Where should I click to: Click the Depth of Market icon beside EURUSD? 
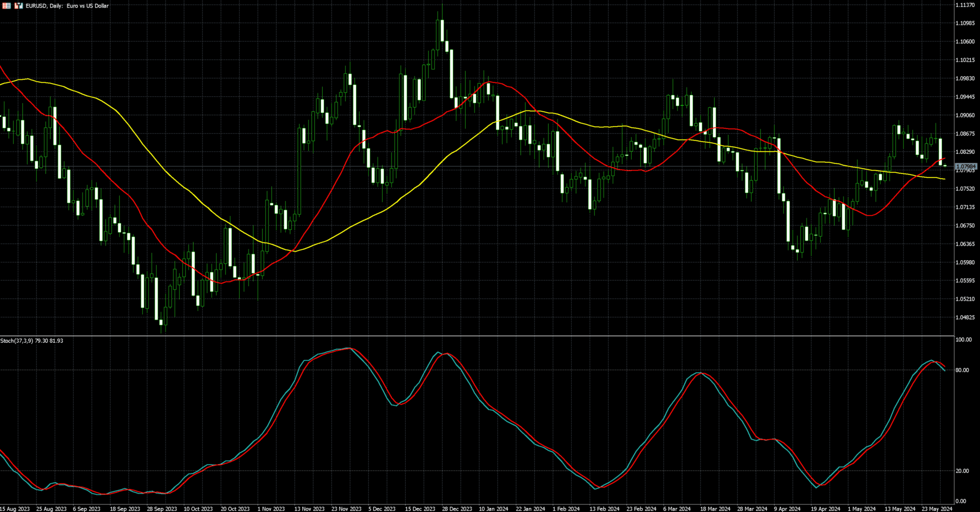19,6
